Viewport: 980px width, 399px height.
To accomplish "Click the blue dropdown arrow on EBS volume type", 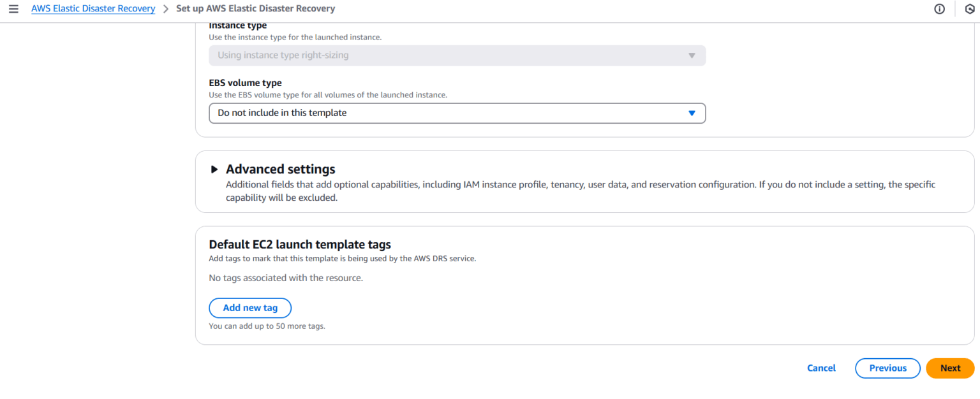I will tap(692, 113).
